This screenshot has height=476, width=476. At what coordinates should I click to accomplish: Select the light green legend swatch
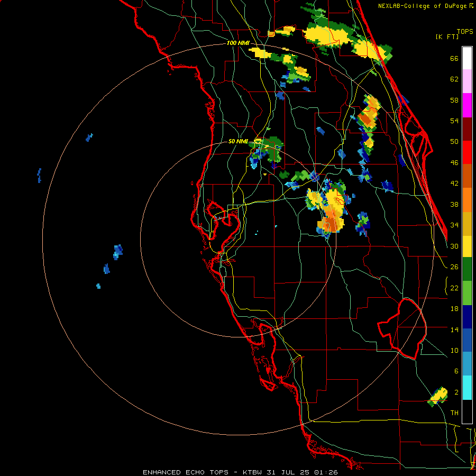[467, 293]
